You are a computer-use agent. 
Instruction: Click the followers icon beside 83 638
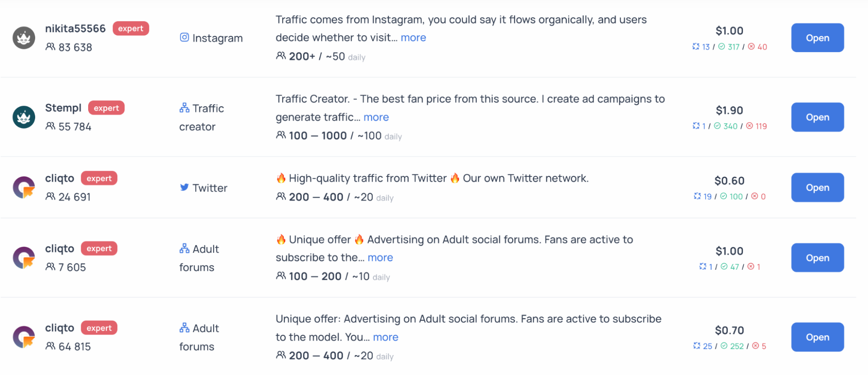pos(50,47)
